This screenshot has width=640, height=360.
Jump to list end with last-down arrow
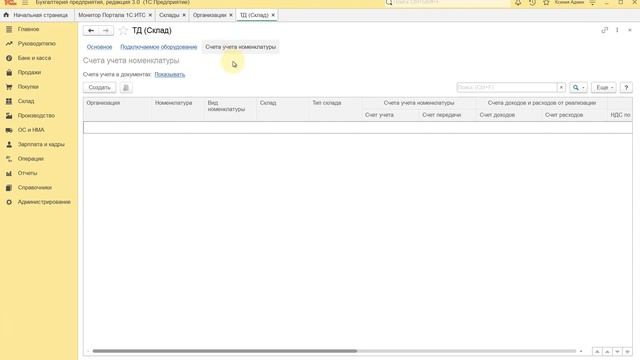coord(627,351)
